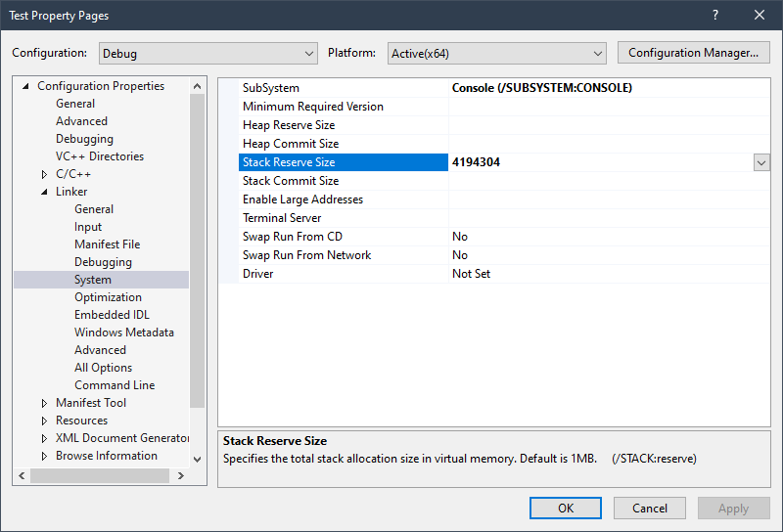Image resolution: width=783 pixels, height=532 pixels.
Task: Open the Platform dropdown
Action: (x=496, y=53)
